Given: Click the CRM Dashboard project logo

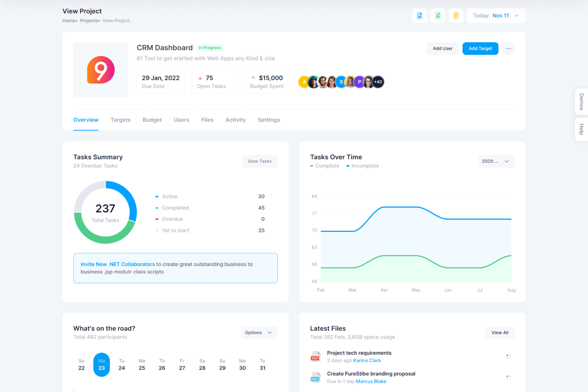Looking at the screenshot, I should coord(100,70).
